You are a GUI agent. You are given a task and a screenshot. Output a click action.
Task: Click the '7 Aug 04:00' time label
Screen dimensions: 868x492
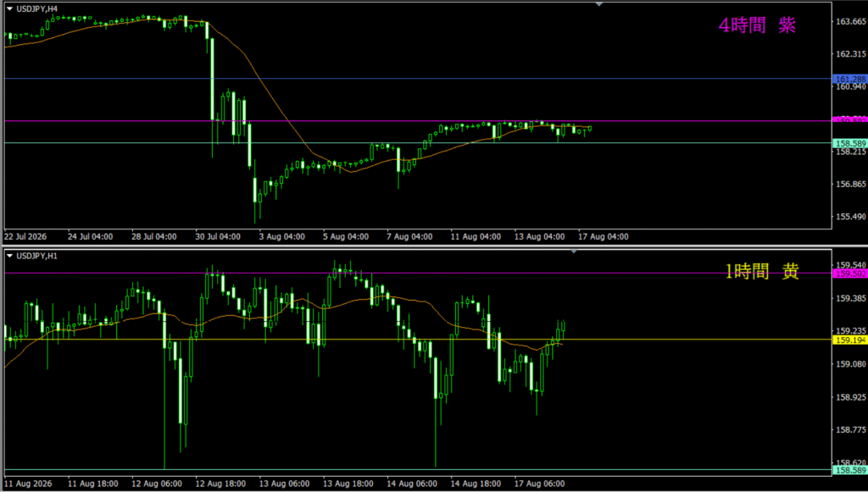click(x=410, y=236)
